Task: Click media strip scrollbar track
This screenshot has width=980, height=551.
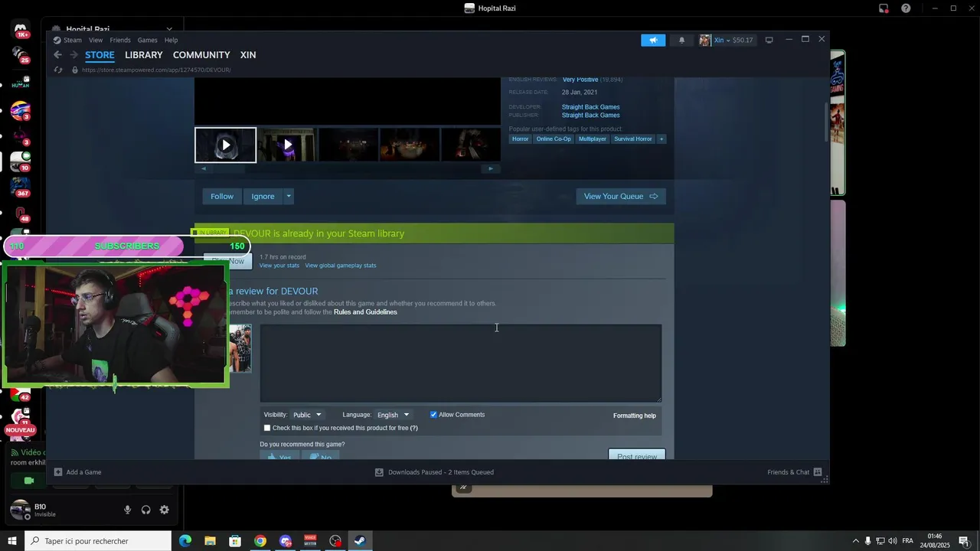Action: tap(348, 168)
